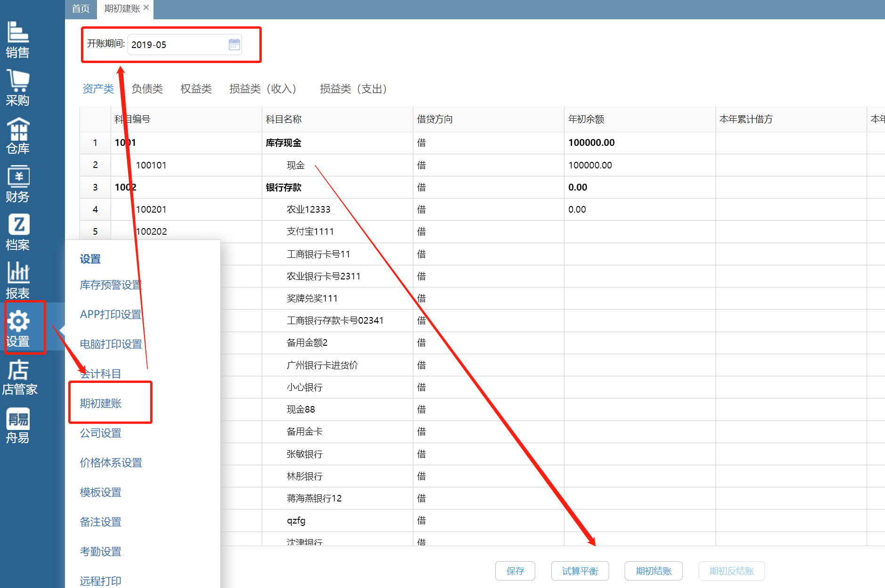885x588 pixels.
Task: Select the 小心银行 account cell
Action: point(337,387)
